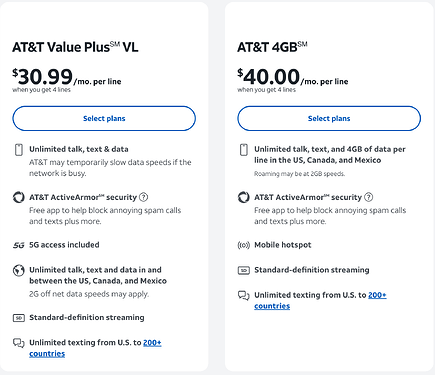Click SD streaming icon in Value Plus card

coord(19,318)
